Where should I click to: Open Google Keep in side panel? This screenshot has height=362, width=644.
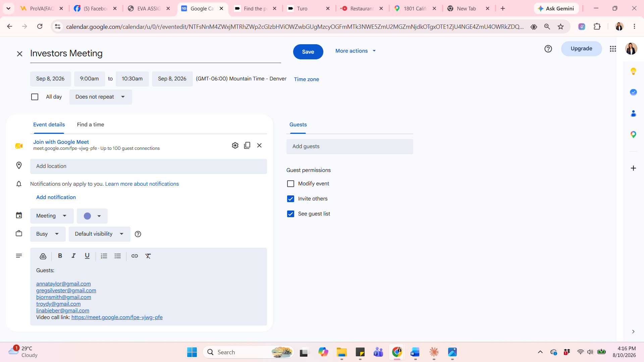click(x=633, y=71)
